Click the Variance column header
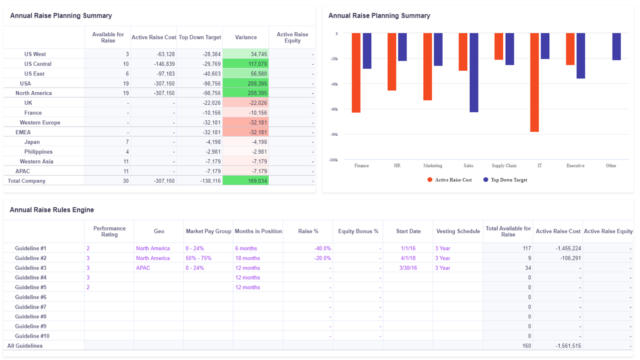 pos(246,37)
